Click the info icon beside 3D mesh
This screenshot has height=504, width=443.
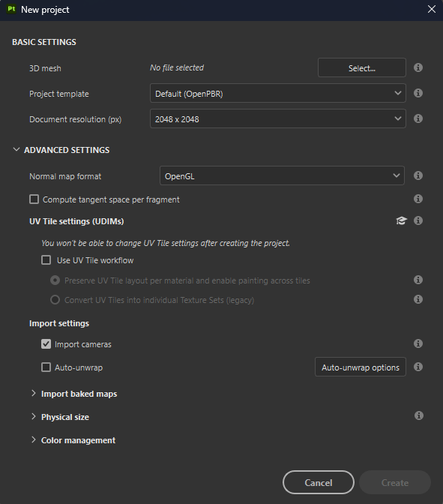click(x=418, y=67)
